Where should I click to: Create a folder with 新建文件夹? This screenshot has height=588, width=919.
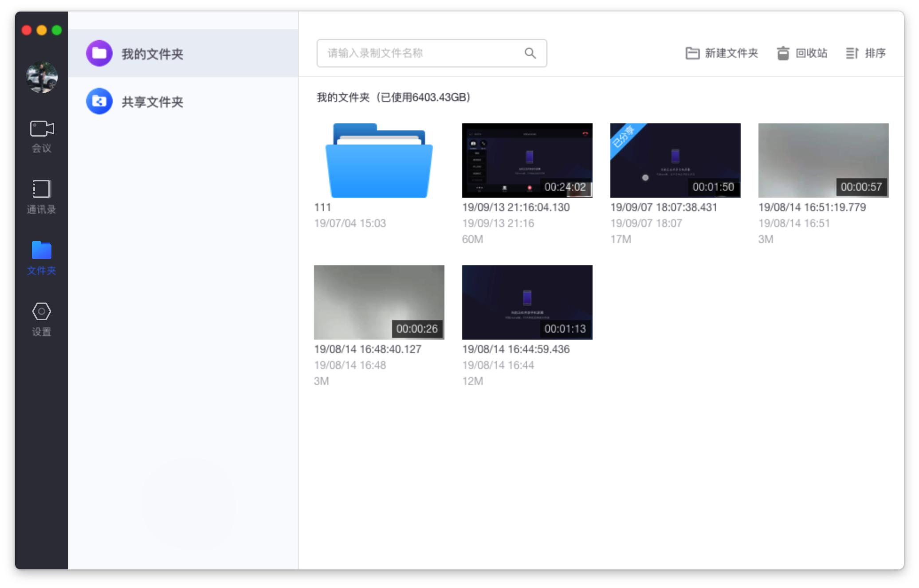722,53
